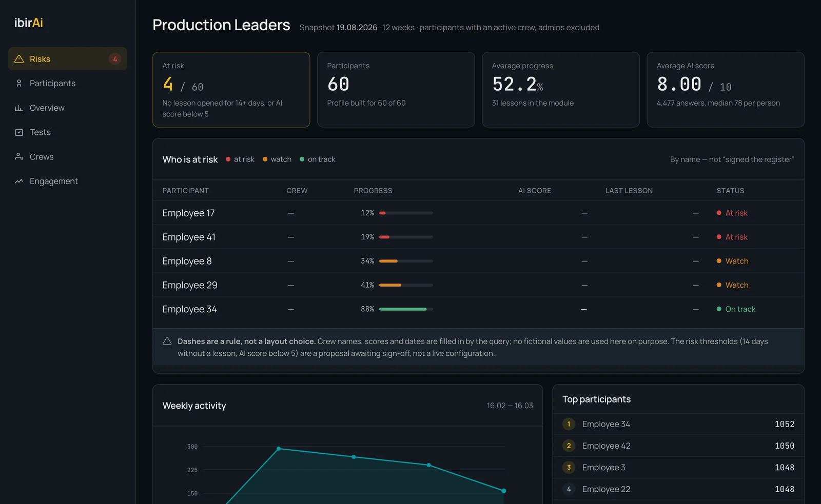
Task: Click the "Production Leaders" page title
Action: point(221,25)
